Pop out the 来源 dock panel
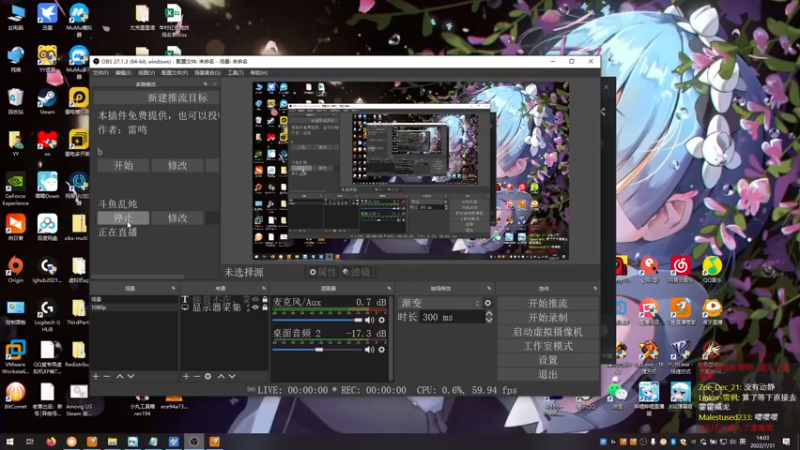The height and width of the screenshot is (450, 800). tap(264, 288)
